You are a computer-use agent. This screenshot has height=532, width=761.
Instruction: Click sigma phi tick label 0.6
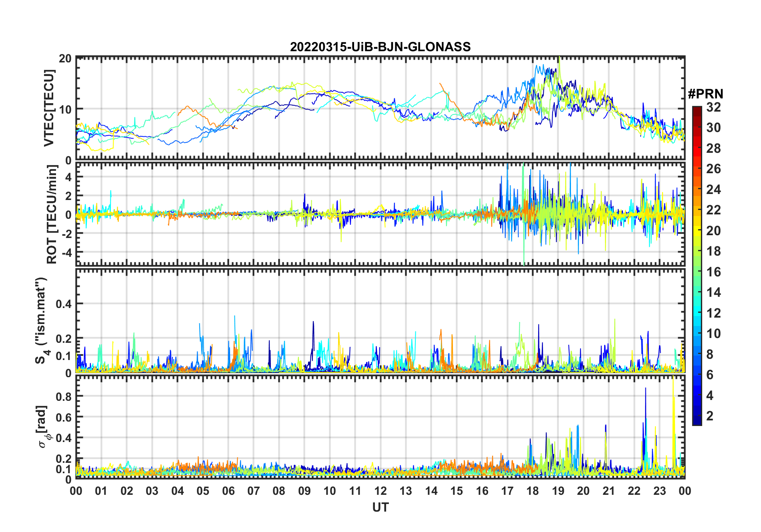[64, 417]
